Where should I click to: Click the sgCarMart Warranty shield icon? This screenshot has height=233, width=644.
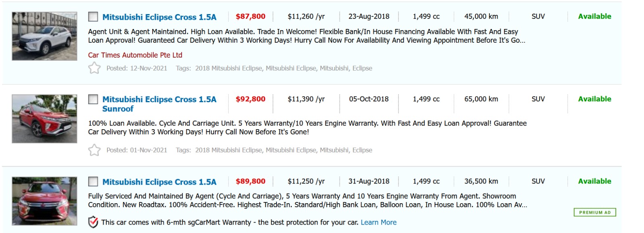93,222
